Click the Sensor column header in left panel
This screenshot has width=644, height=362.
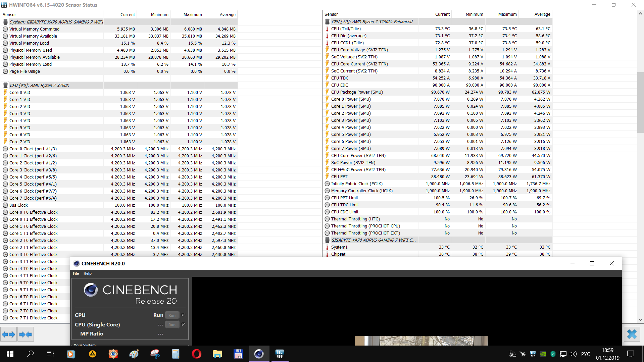pyautogui.click(x=52, y=14)
